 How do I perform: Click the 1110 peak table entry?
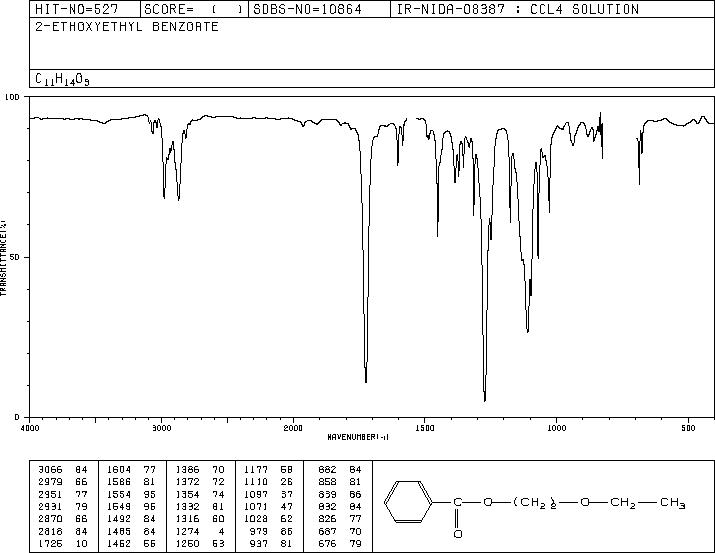pos(269,481)
